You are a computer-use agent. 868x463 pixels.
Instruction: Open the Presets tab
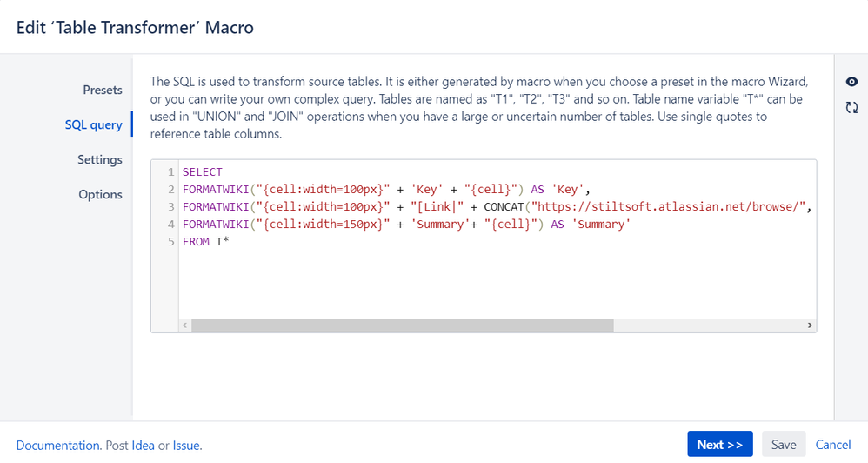tap(103, 90)
